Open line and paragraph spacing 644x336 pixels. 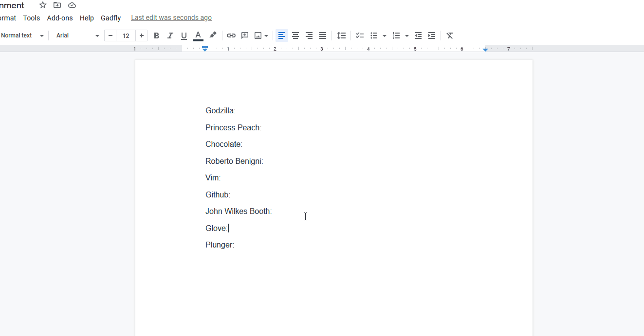pyautogui.click(x=341, y=35)
